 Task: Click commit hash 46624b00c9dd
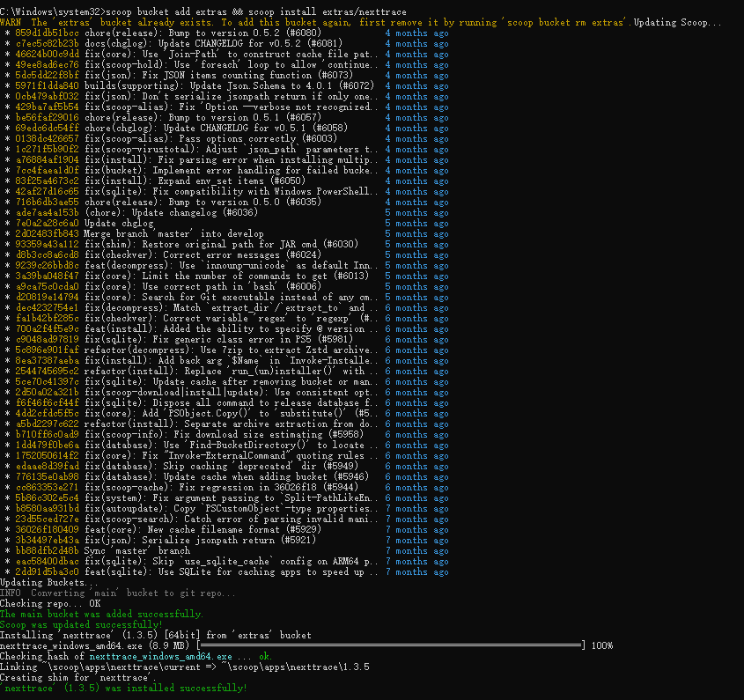tap(47, 54)
